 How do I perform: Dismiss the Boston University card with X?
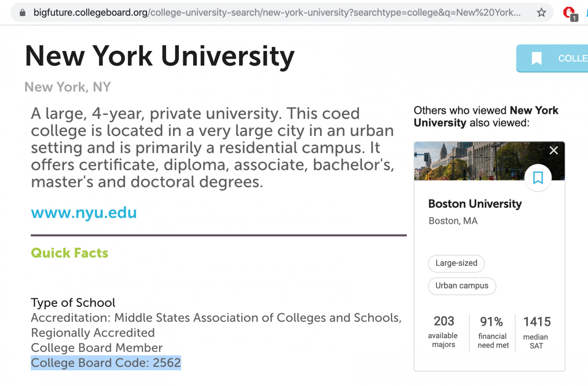tap(554, 150)
